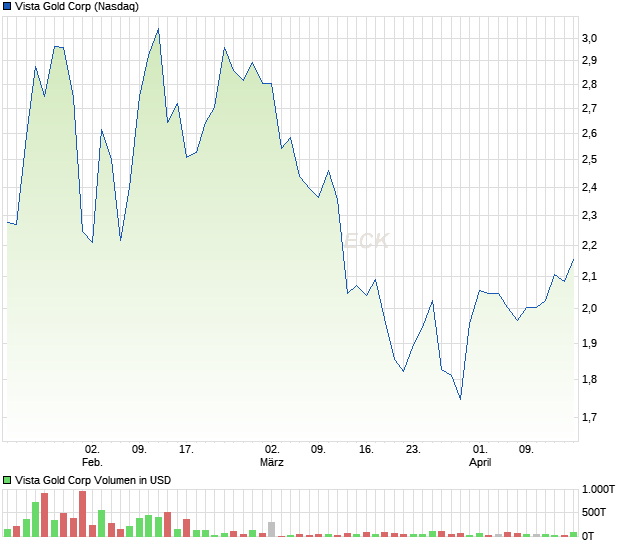Click the 2,9 price axis label
The width and height of the screenshot is (620, 546).
[589, 60]
